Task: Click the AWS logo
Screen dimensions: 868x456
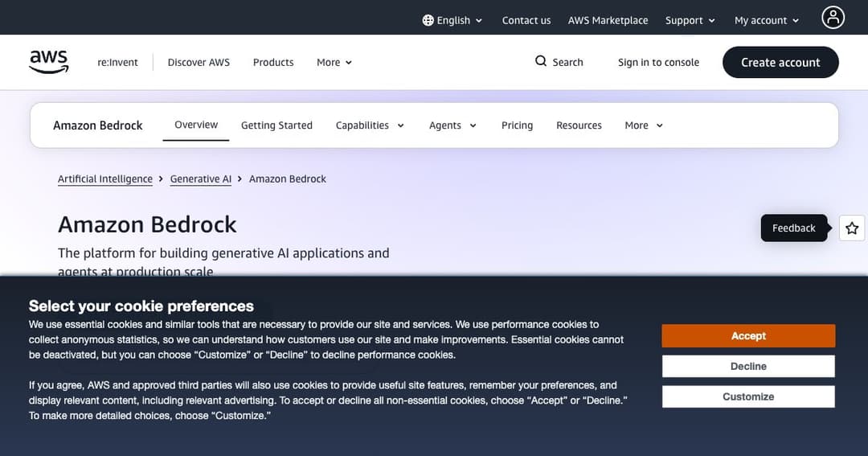Action: [49, 61]
